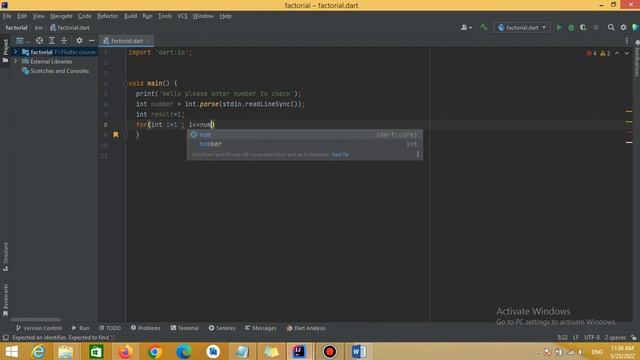The image size is (640, 360).
Task: Click the Stop process icon
Action: [596, 28]
